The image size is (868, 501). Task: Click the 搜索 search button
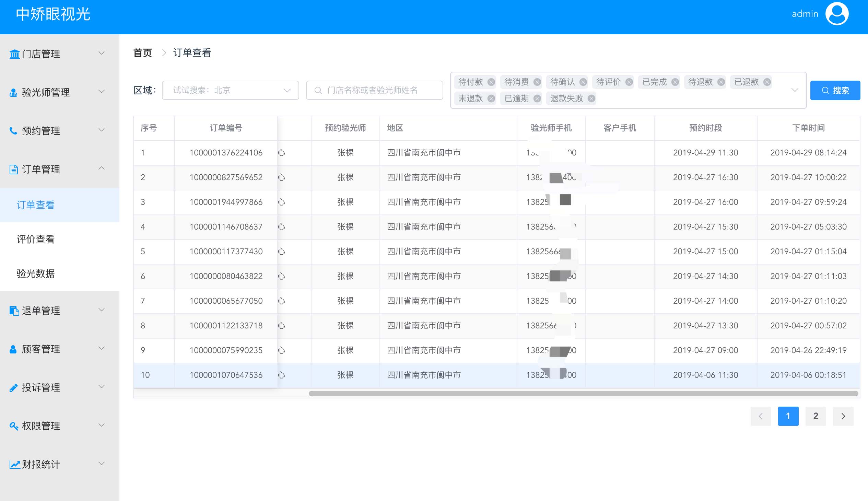[835, 91]
